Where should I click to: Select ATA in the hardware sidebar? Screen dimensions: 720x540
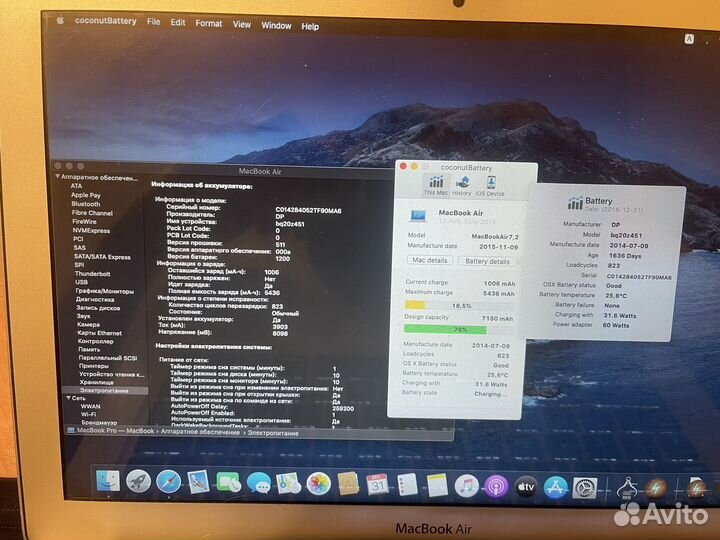click(x=76, y=186)
